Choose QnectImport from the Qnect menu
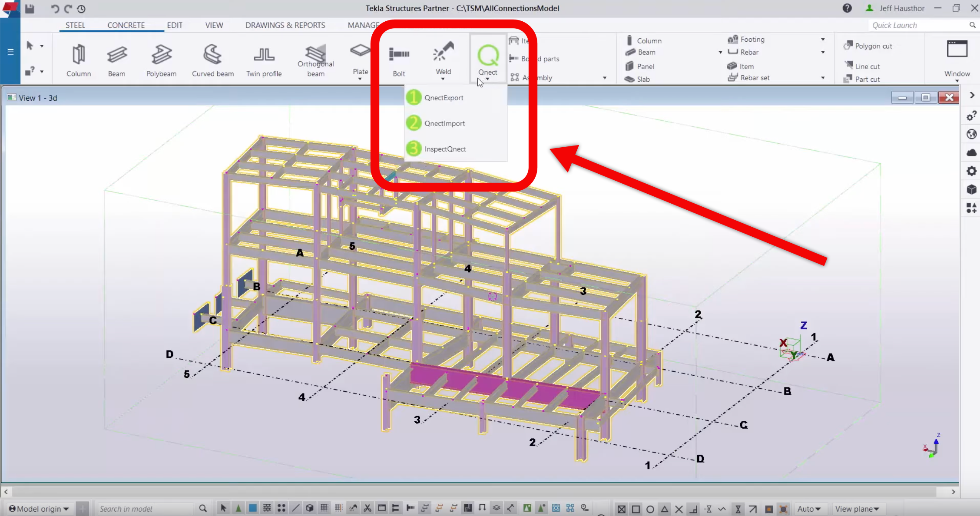The image size is (980, 516). (456, 123)
